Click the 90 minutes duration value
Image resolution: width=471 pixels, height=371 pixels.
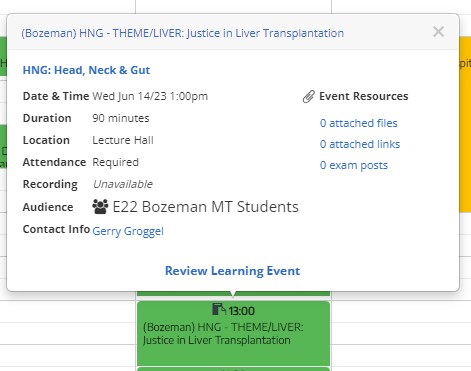(121, 118)
